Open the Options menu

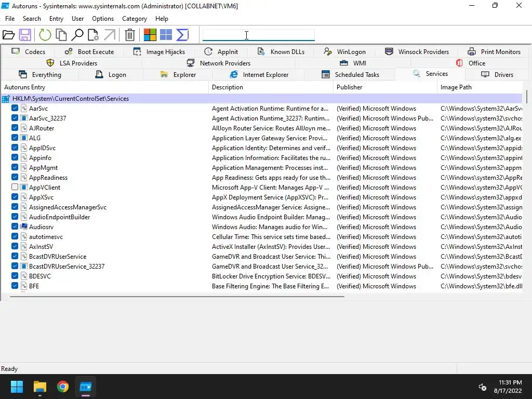[x=103, y=19]
